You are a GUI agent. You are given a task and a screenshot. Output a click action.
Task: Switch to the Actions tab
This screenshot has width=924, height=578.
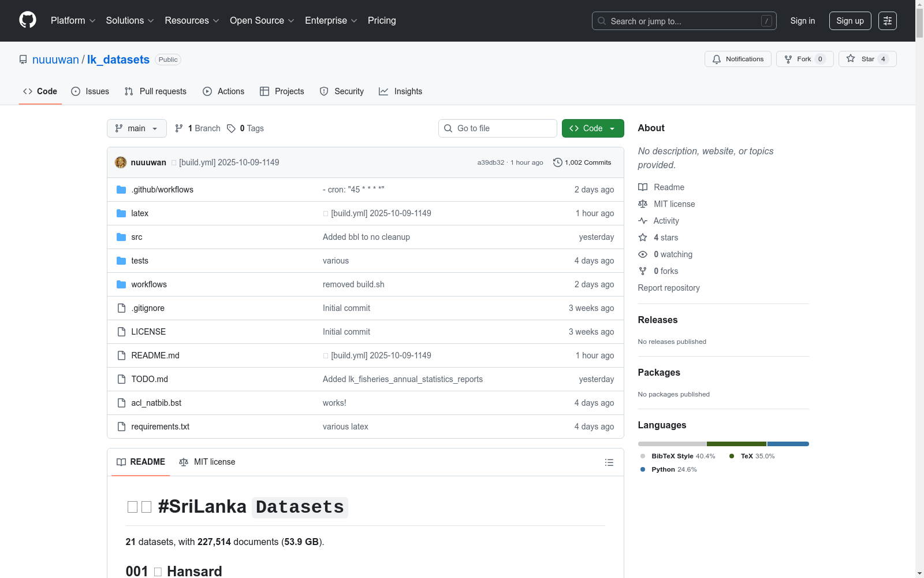223,91
